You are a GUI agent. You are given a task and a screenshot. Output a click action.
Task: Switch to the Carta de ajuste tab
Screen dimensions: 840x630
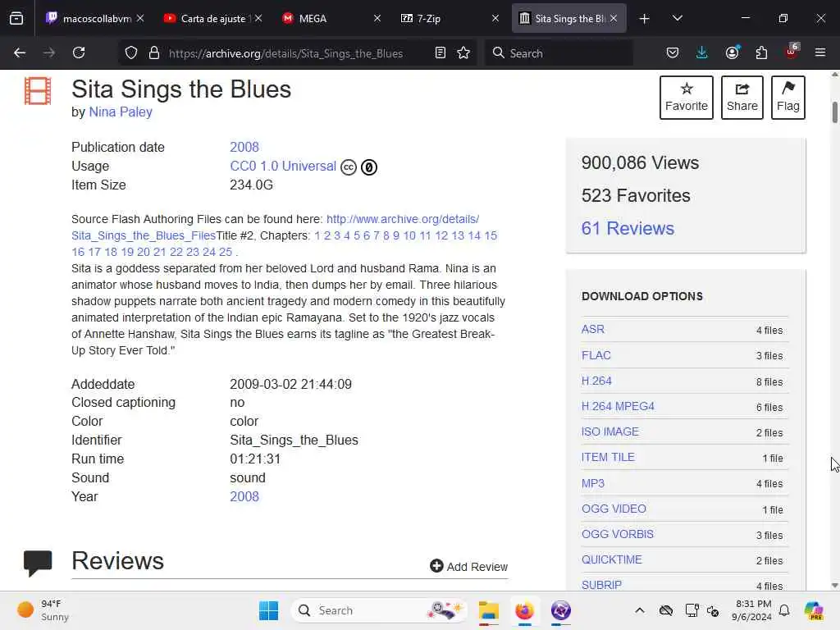213,18
